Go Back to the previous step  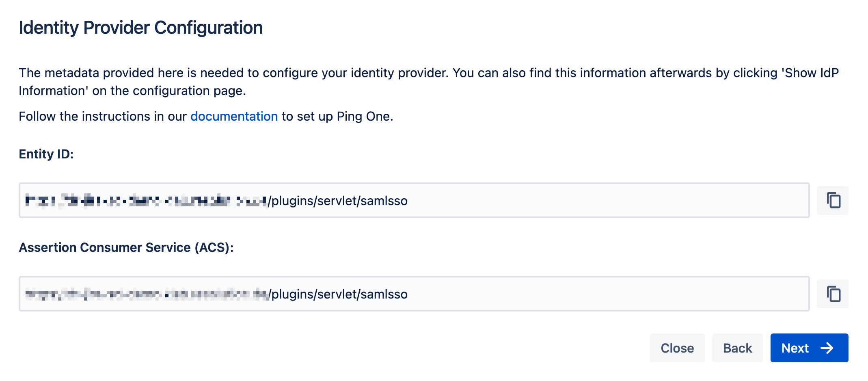(x=737, y=348)
